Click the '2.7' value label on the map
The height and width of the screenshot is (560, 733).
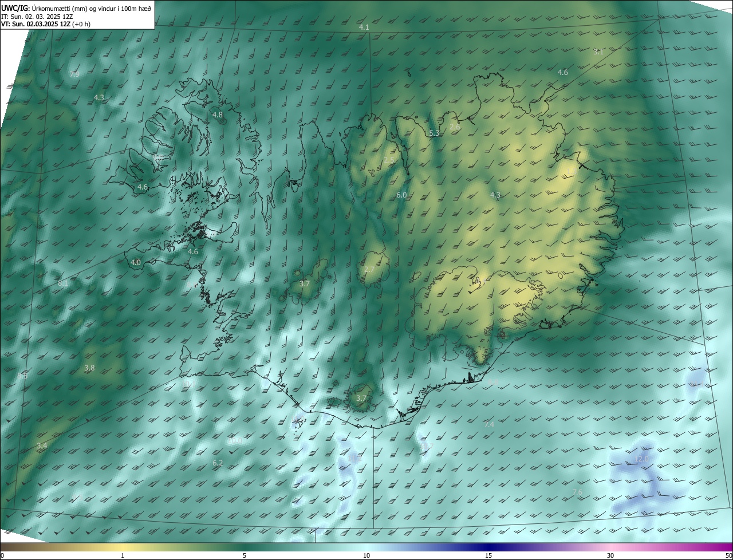click(x=369, y=269)
